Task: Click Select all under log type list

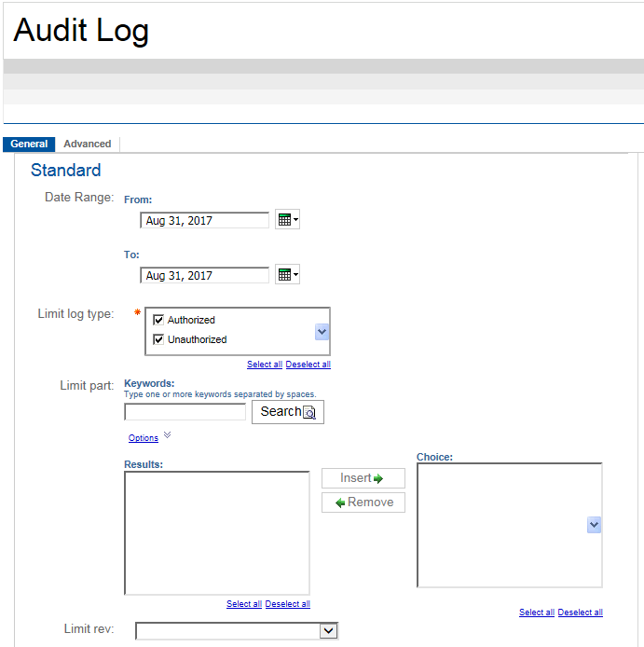Action: point(264,365)
